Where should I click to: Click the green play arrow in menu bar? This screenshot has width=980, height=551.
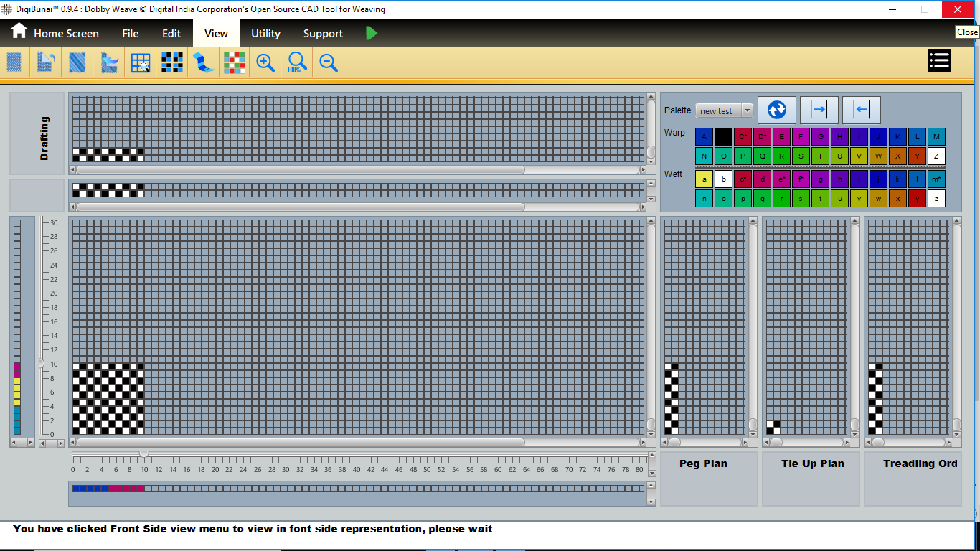[x=371, y=33]
